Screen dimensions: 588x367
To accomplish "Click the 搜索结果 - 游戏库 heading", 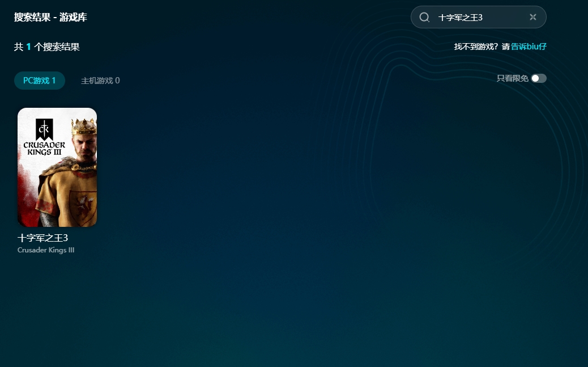I will [50, 17].
